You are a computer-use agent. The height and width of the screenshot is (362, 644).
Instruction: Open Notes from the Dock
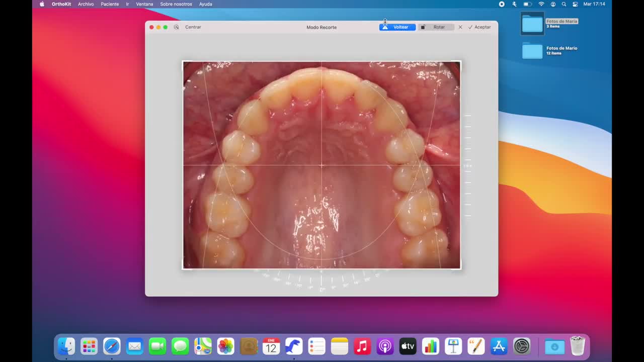(x=340, y=346)
